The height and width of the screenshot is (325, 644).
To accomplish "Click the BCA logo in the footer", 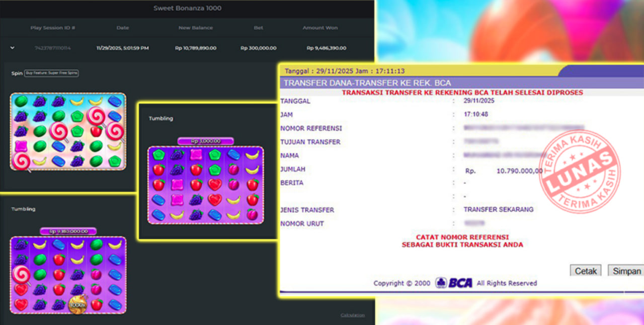I will [x=454, y=283].
